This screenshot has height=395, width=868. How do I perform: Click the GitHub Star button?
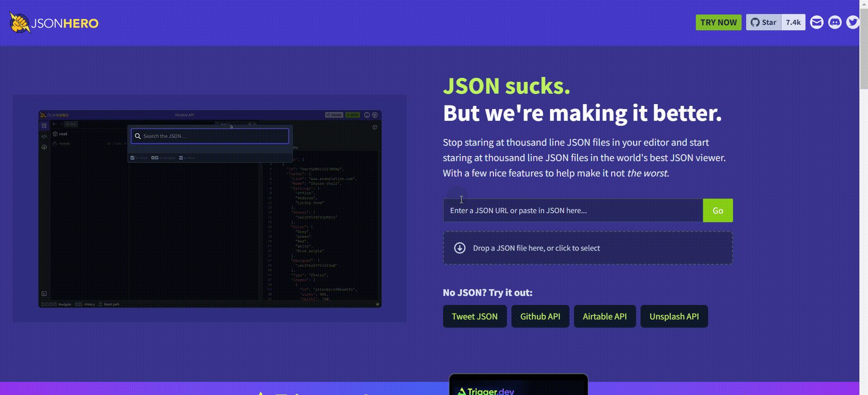click(763, 22)
